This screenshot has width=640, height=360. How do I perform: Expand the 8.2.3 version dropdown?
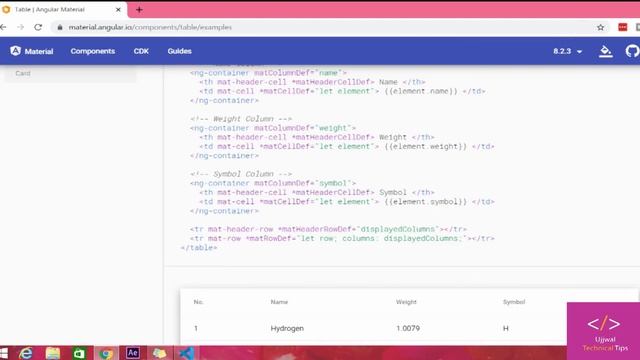(567, 51)
